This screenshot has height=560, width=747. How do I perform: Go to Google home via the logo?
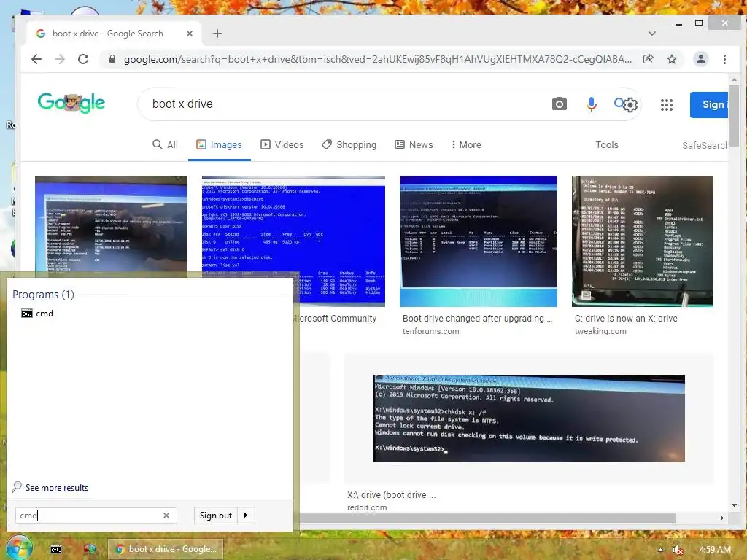tap(71, 102)
